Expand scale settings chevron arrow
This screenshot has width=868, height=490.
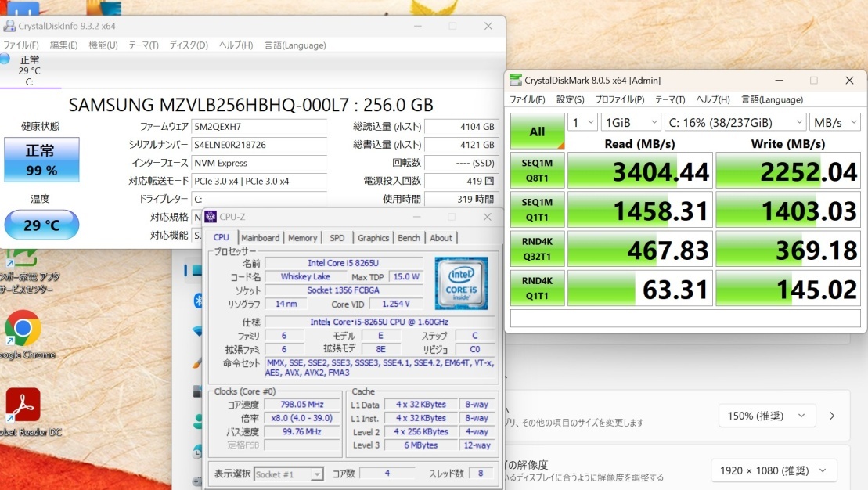coord(832,416)
